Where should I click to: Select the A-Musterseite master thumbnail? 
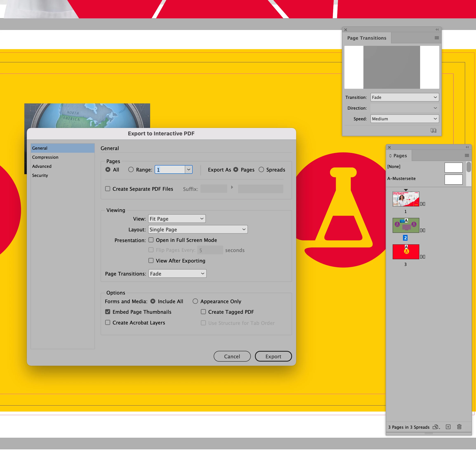tap(453, 180)
